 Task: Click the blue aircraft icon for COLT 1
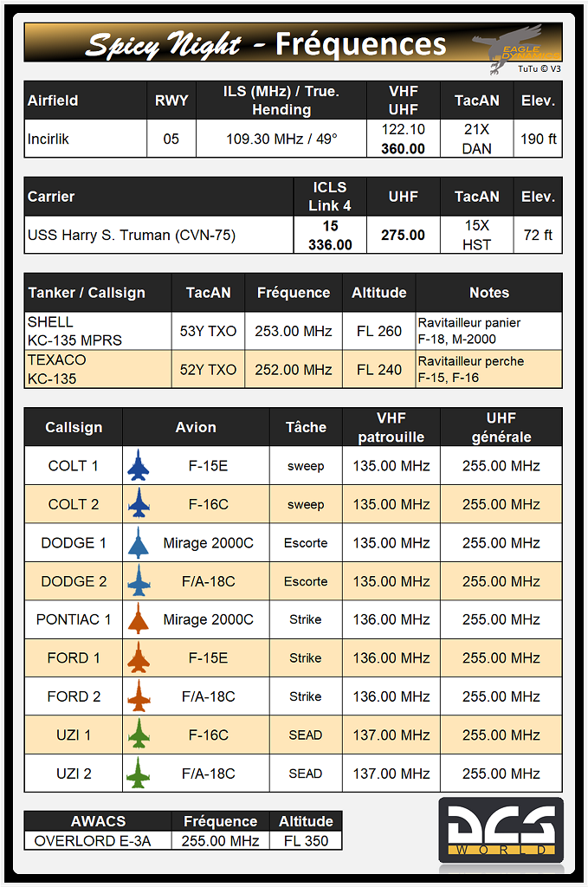(x=139, y=466)
